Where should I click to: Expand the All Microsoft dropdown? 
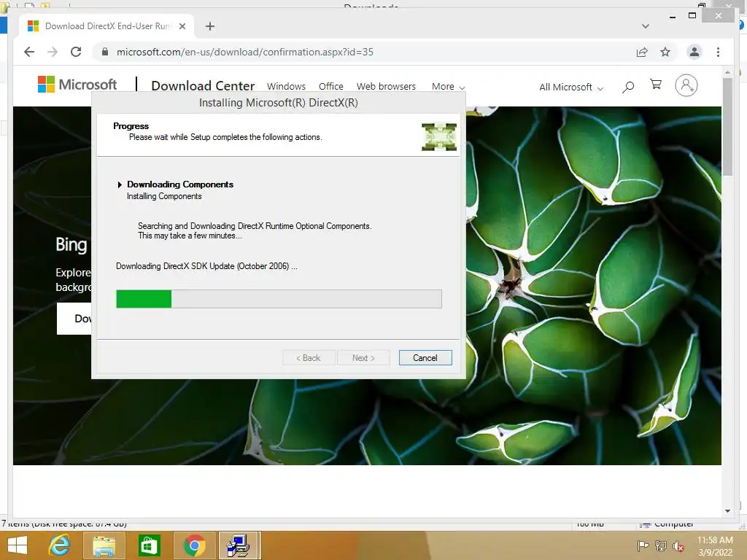click(571, 87)
